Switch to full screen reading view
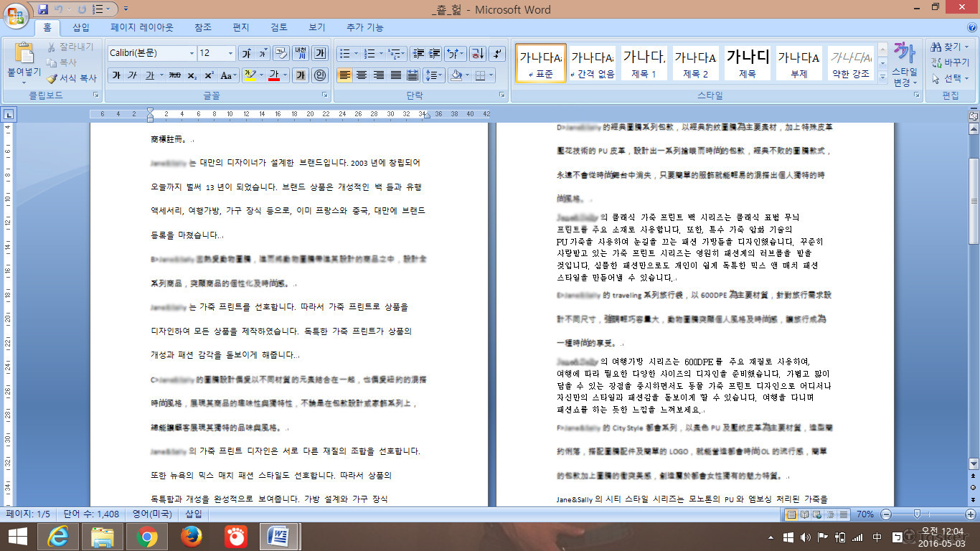This screenshot has height=551, width=980. pyautogui.click(x=804, y=514)
